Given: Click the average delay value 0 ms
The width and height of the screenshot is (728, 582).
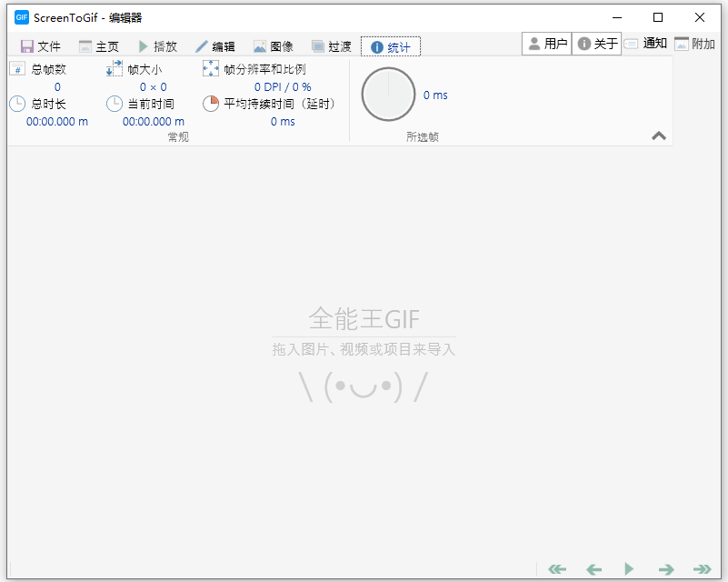Looking at the screenshot, I should 283,122.
